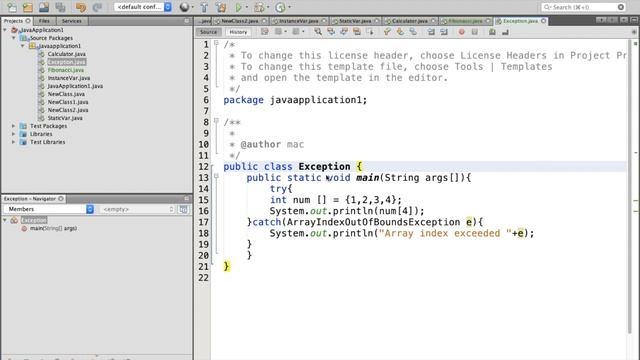Click in the Search field
Viewport: 640px width, 360px height.
(584, 7)
